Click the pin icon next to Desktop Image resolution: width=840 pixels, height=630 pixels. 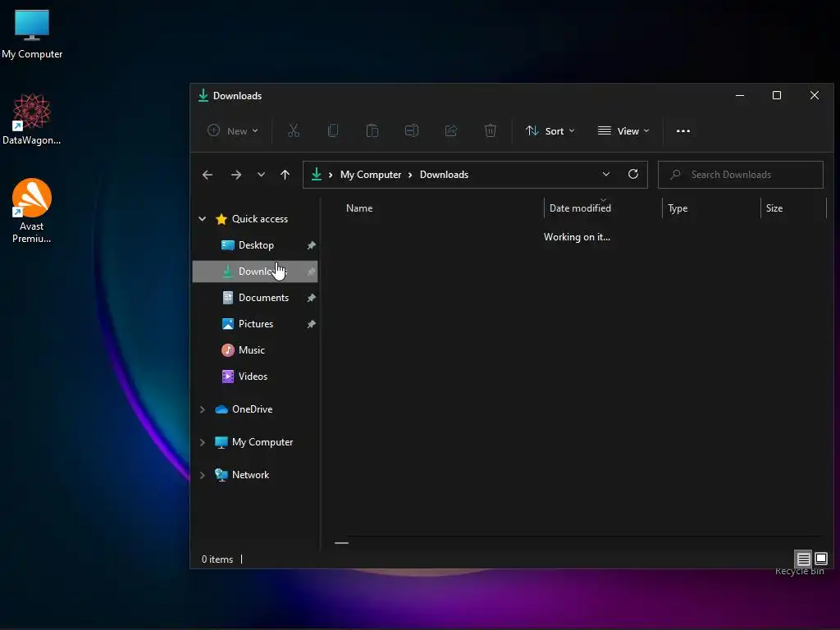[x=311, y=245]
